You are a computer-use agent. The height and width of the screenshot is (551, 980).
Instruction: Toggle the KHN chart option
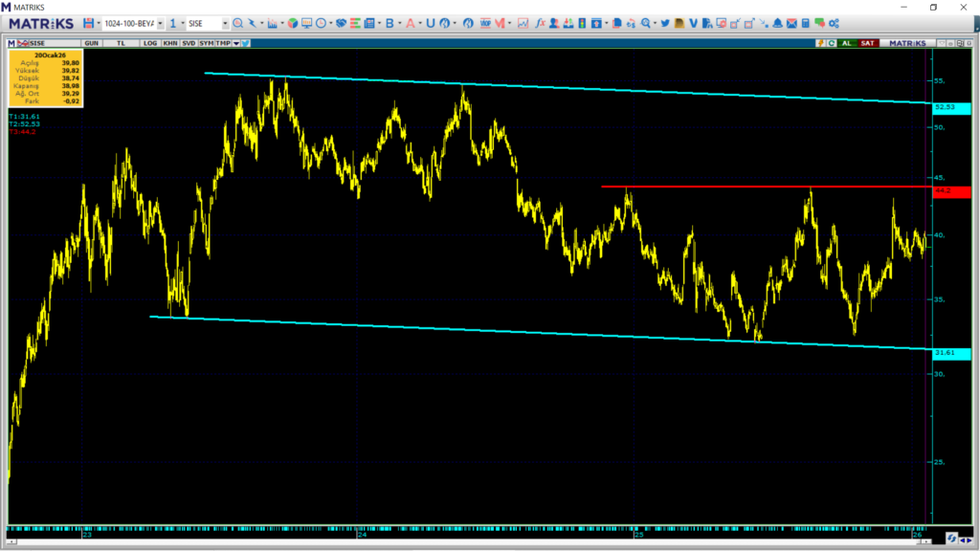coord(169,43)
